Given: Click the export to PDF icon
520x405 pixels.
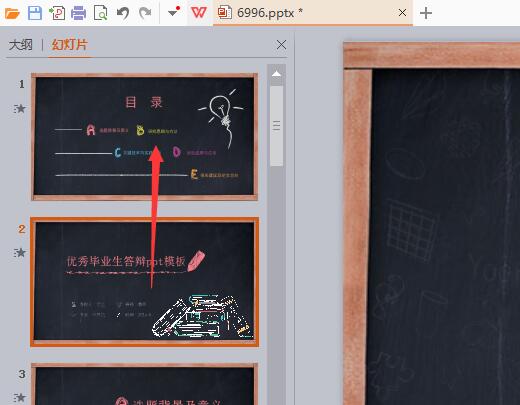Looking at the screenshot, I should click(x=57, y=13).
